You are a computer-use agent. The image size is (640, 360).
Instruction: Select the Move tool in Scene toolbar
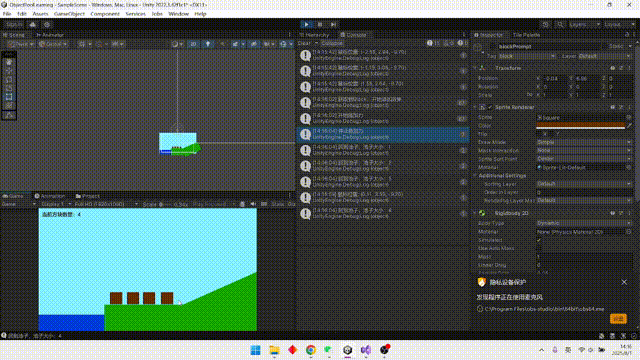[9, 71]
